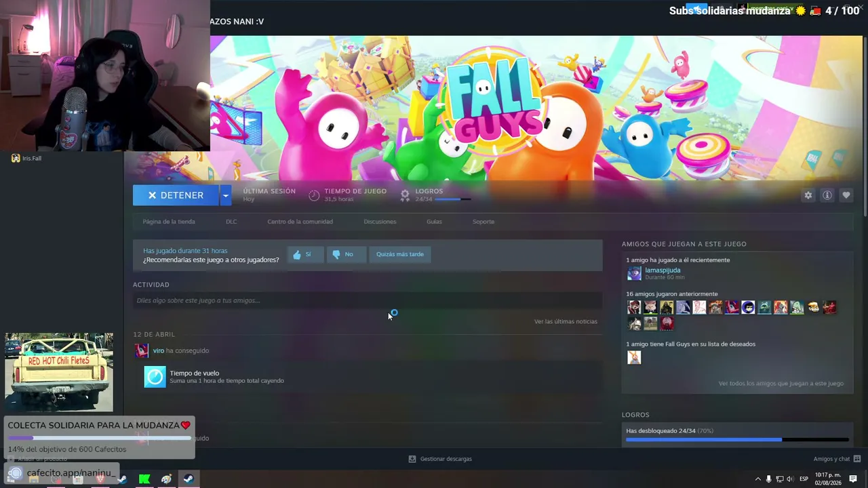
Task: Click the yellow-hat bearded friend avatar
Action: (x=813, y=307)
